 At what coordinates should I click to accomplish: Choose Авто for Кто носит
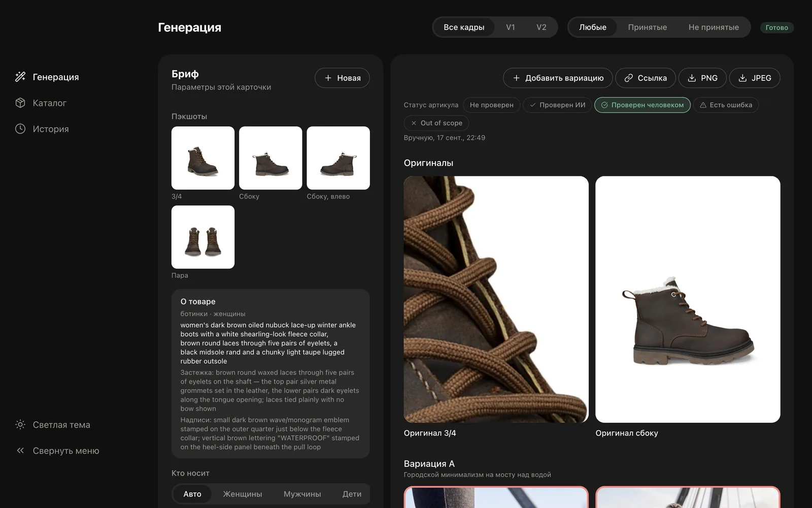coord(192,494)
